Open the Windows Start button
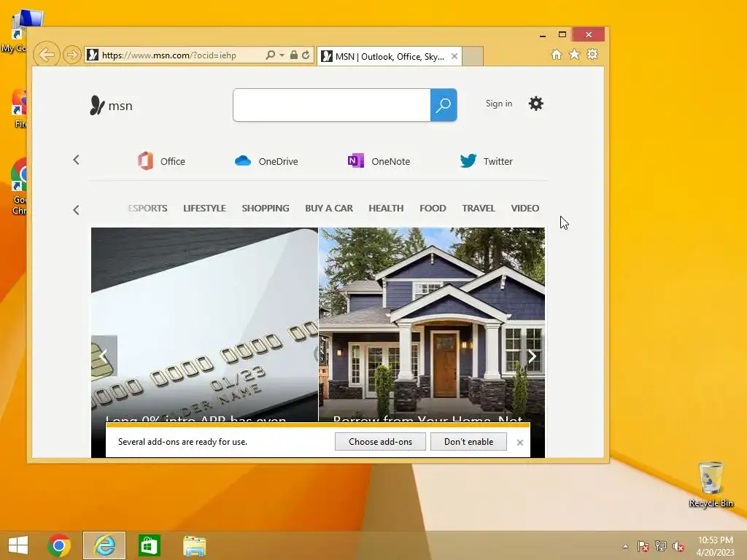This screenshot has height=560, width=747. pos(18,545)
